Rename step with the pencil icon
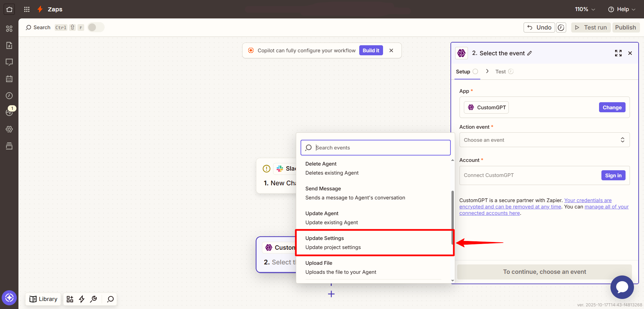Image resolution: width=644 pixels, height=309 pixels. [x=530, y=53]
